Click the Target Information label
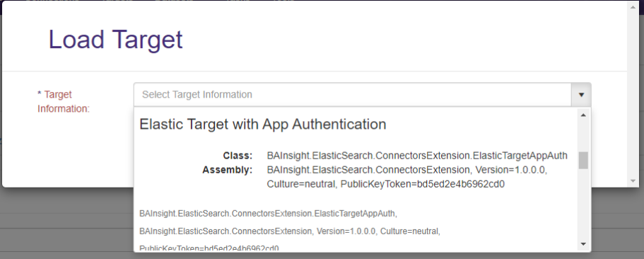The image size is (644, 259). click(63, 101)
